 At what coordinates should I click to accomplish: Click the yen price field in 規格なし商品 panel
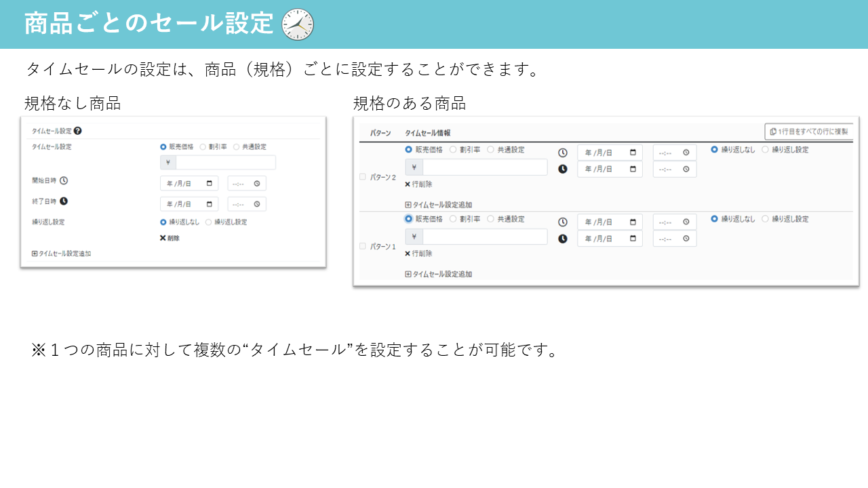click(x=225, y=163)
